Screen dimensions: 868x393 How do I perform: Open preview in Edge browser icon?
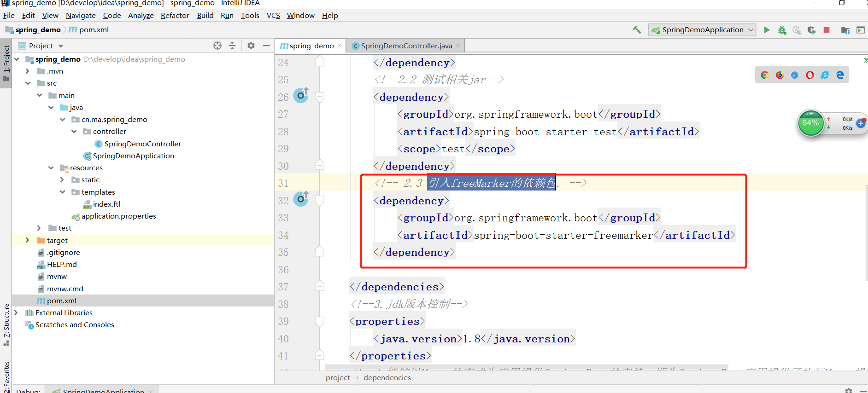point(840,75)
